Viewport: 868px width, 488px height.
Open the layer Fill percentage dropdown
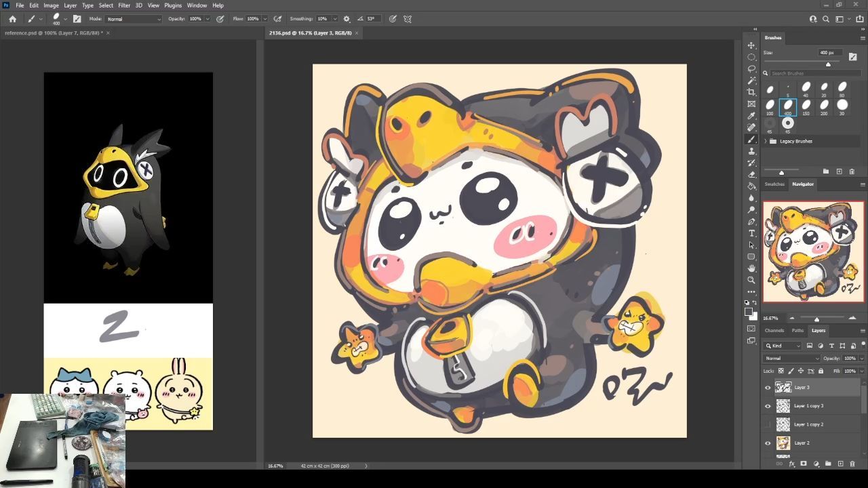[862, 371]
